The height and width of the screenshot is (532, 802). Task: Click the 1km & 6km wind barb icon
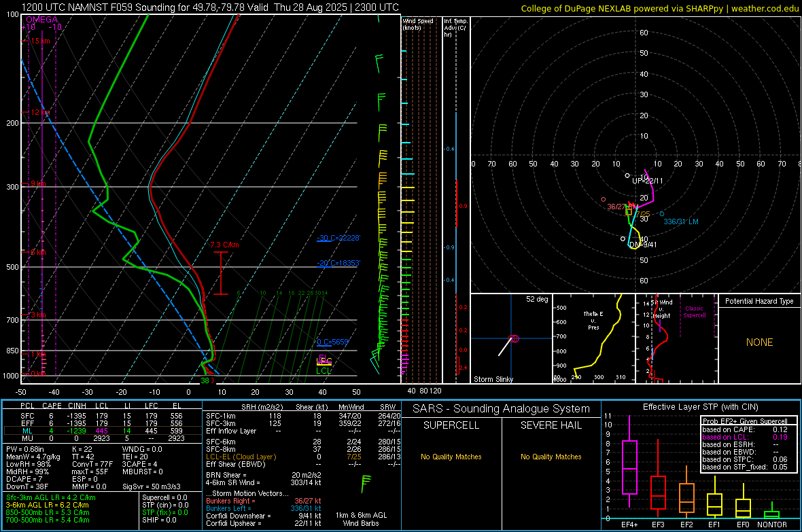pyautogui.click(x=366, y=483)
